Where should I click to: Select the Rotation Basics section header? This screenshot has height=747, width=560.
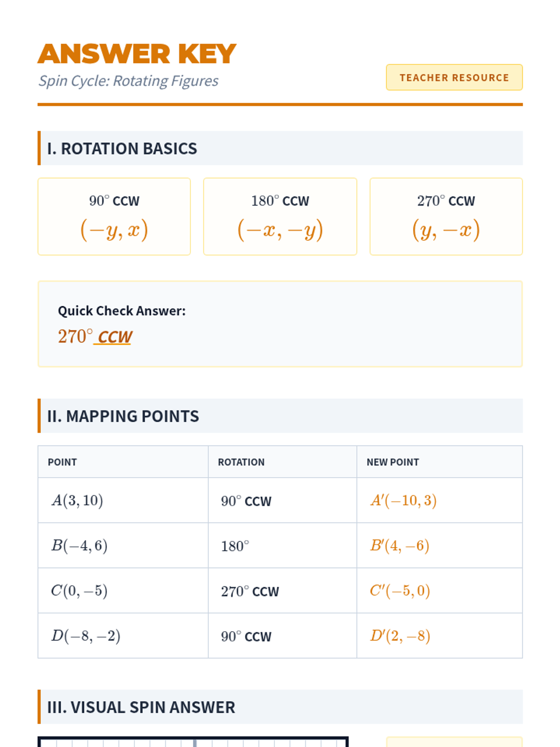pos(122,148)
